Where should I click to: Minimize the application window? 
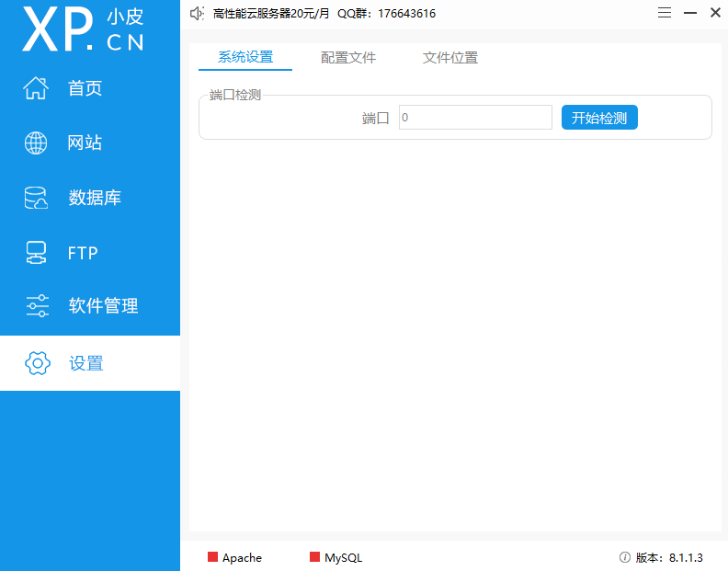click(x=689, y=13)
